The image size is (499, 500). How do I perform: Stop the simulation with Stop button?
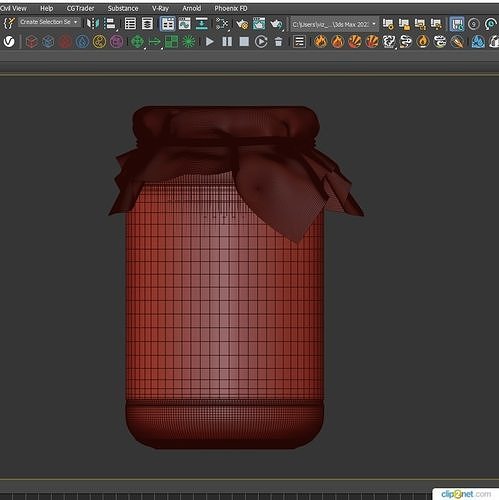[x=244, y=42]
